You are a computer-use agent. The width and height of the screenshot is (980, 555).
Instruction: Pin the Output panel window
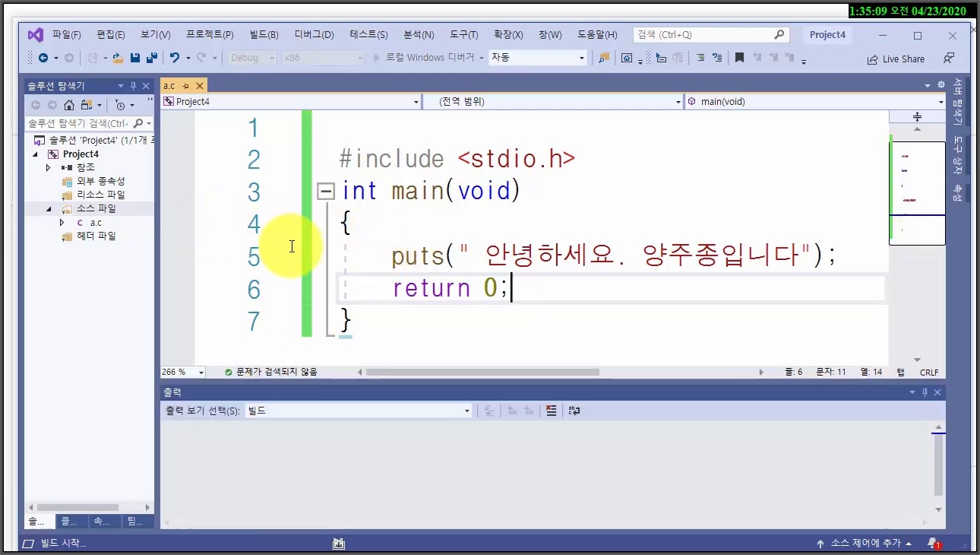coord(925,392)
